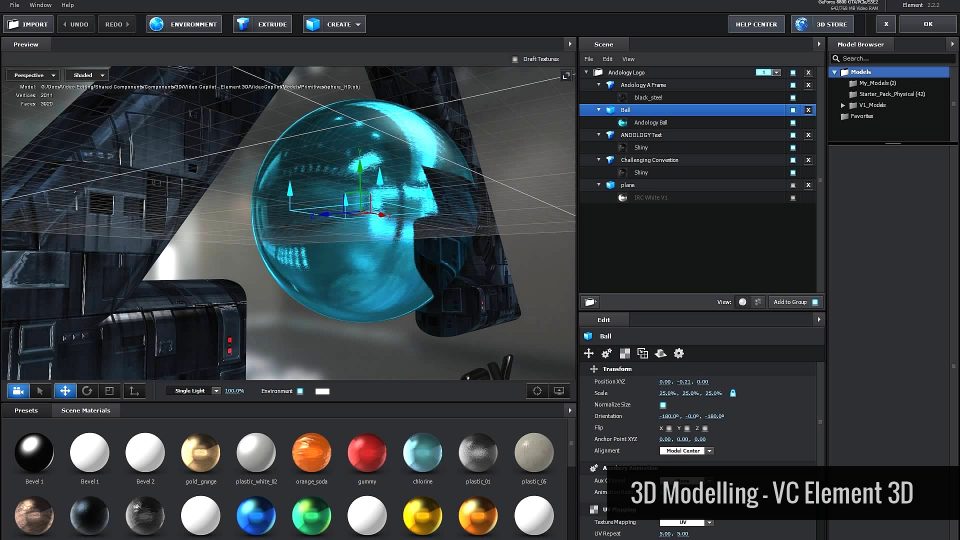
Task: Open the surface options icon in Edit toolbar
Action: pos(660,353)
